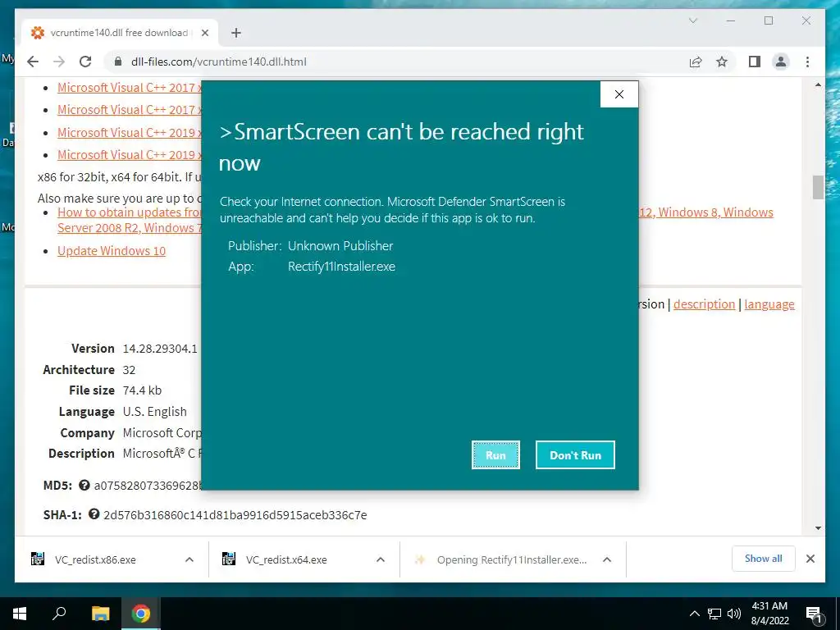Open first Microsoft Visual C++ 2019 link
Image resolution: width=840 pixels, height=630 pixels.
click(129, 132)
